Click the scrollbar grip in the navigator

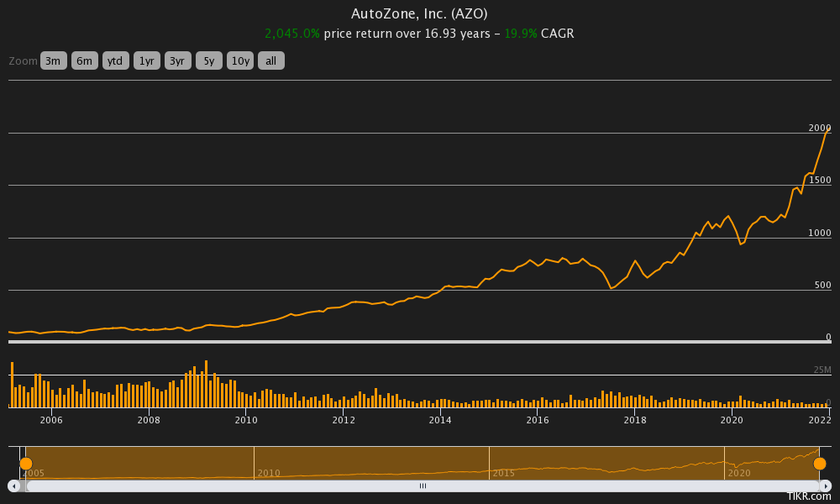pos(423,486)
